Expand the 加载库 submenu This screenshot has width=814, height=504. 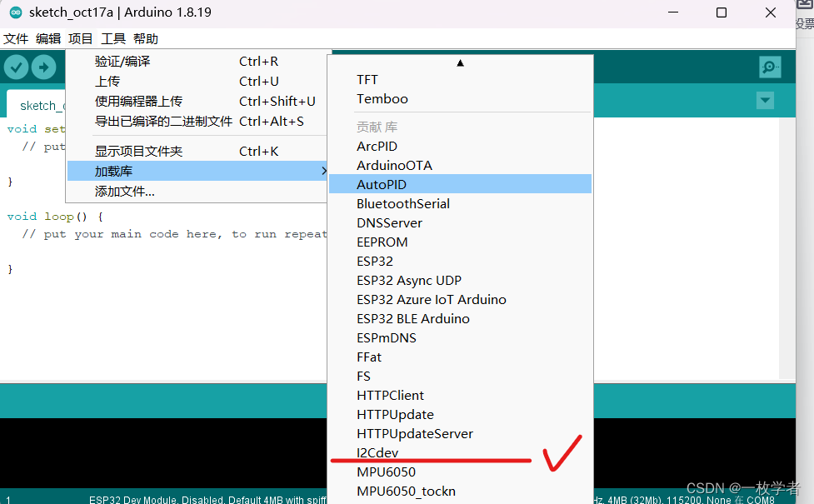197,171
